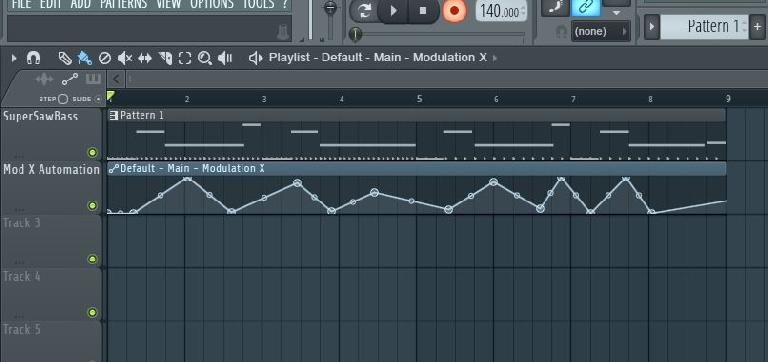The width and height of the screenshot is (768, 362).
Task: Adjust the song position slider knob
Action: click(355, 34)
